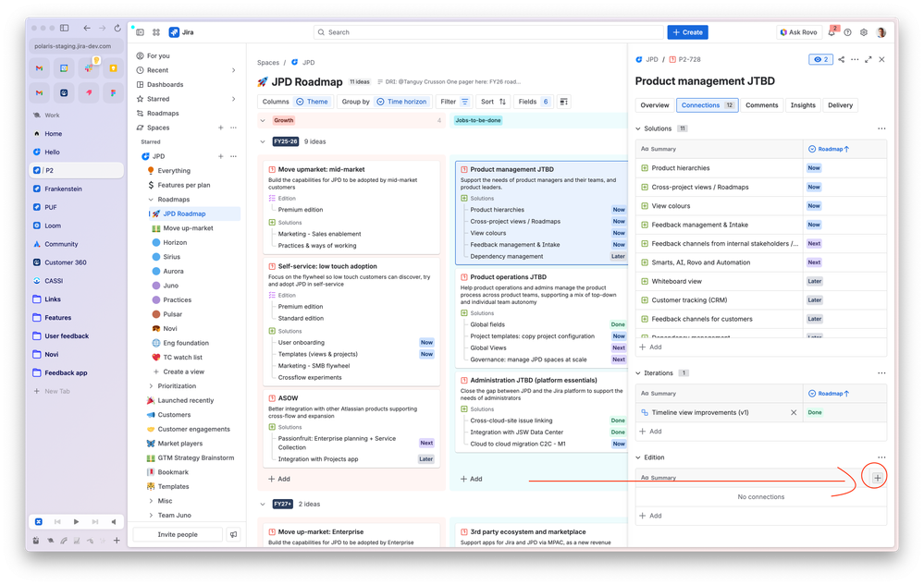Sort Iterations table by Roadmap column

pyautogui.click(x=829, y=394)
